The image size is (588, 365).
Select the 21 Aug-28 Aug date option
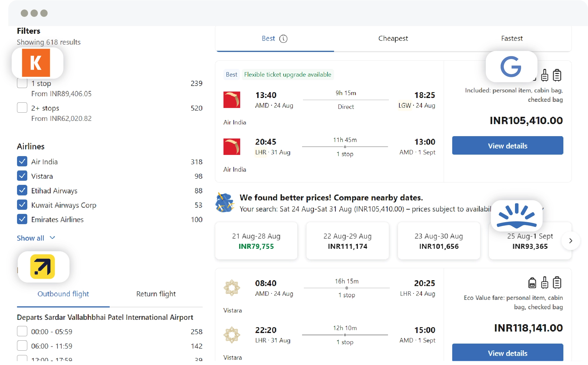(x=256, y=241)
